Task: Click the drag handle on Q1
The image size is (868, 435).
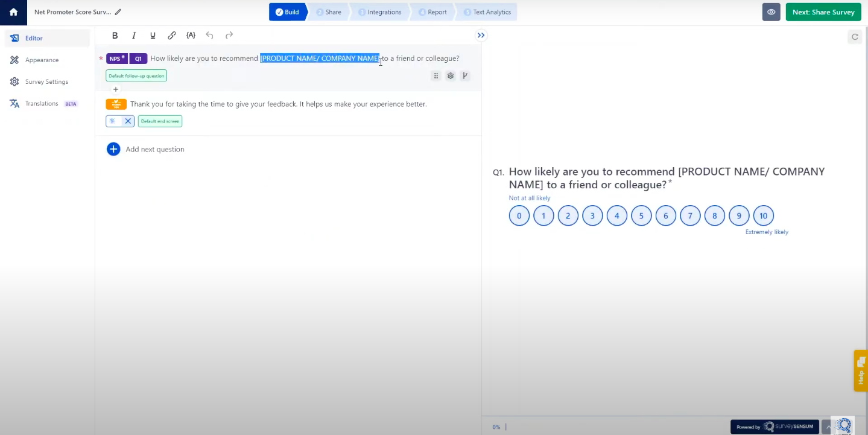Action: pos(436,76)
